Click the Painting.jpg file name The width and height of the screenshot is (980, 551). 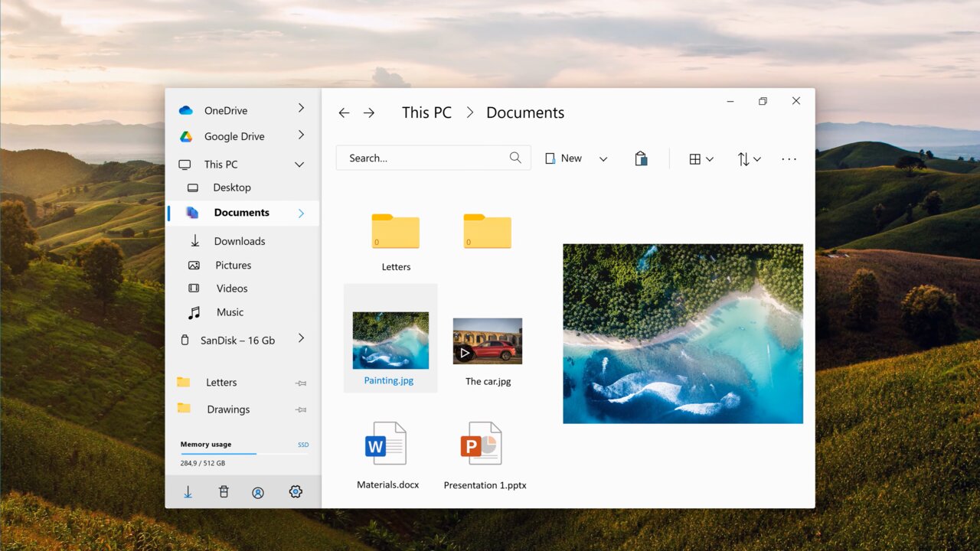tap(389, 380)
